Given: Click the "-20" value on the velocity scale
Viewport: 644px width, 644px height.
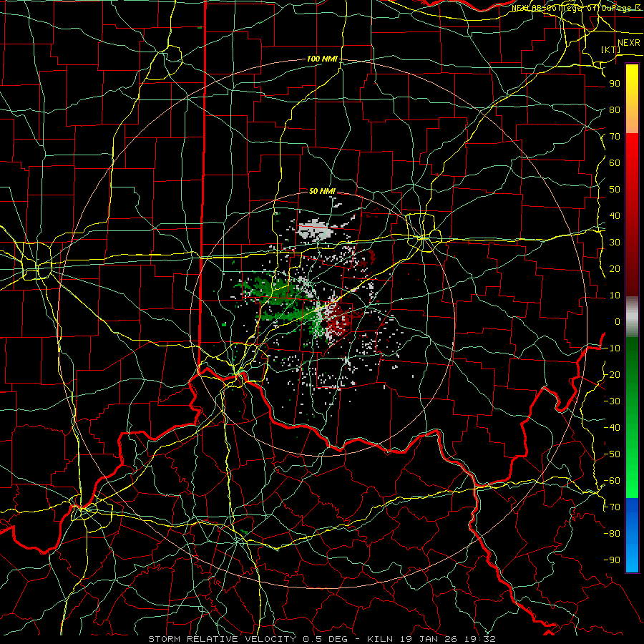Looking at the screenshot, I should pyautogui.click(x=612, y=375).
